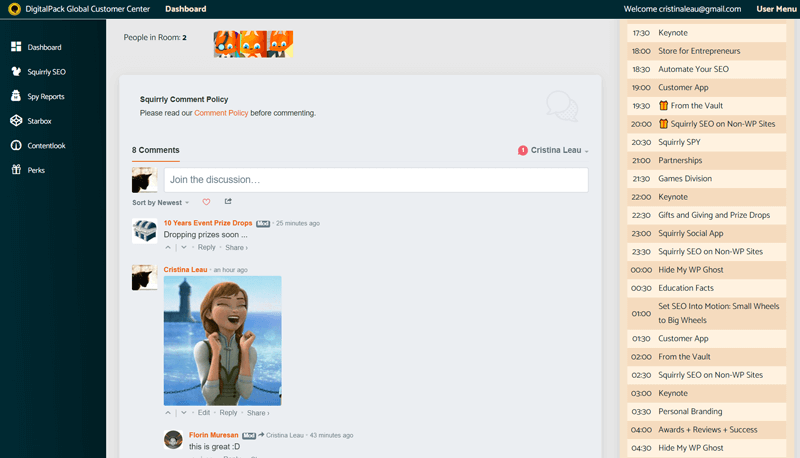Select the 8 Comments tab
Viewport: 800px width, 458px height.
pyautogui.click(x=156, y=150)
